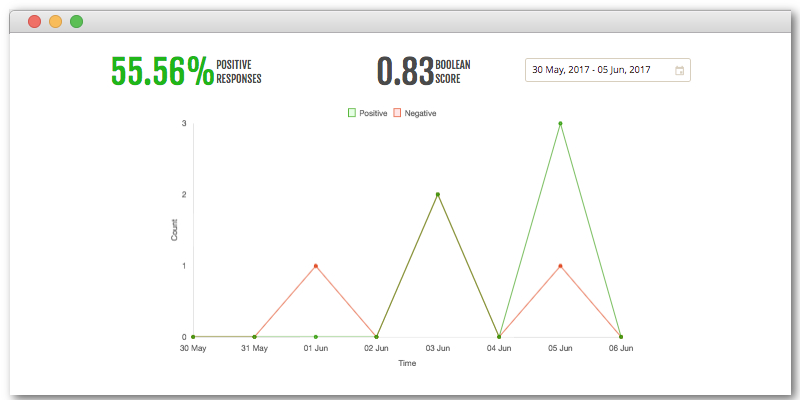Viewport: 800px width, 400px height.
Task: Click the green maximize window button
Action: [x=77, y=21]
